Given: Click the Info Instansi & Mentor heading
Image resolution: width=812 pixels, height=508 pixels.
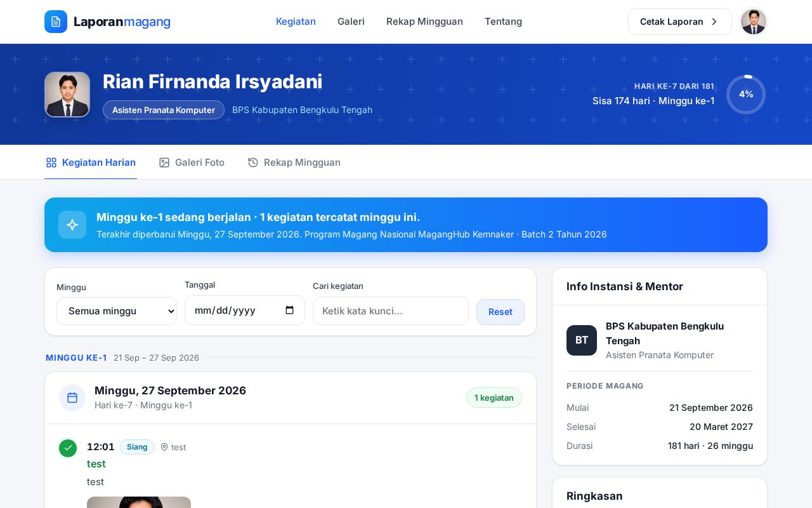Looking at the screenshot, I should 625,286.
